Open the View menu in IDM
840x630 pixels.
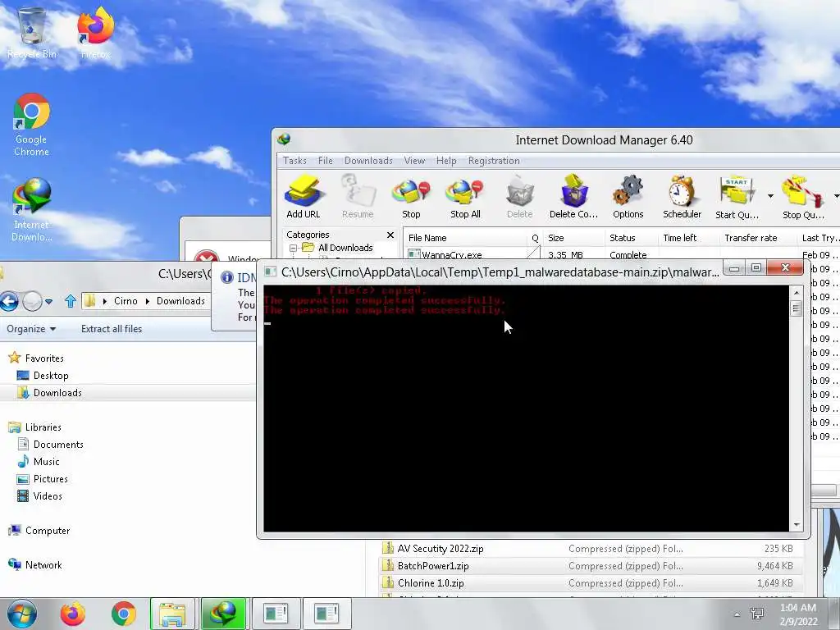(x=414, y=161)
